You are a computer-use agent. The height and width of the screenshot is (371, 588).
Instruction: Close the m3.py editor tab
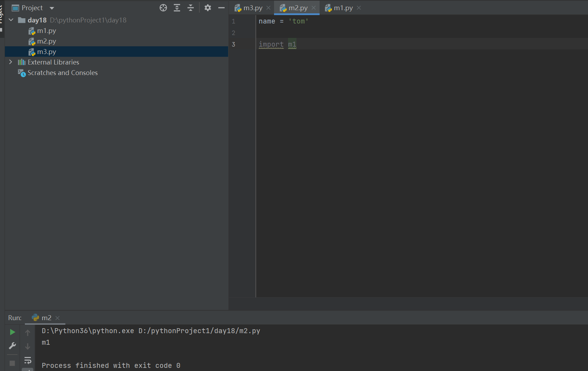pyautogui.click(x=268, y=8)
